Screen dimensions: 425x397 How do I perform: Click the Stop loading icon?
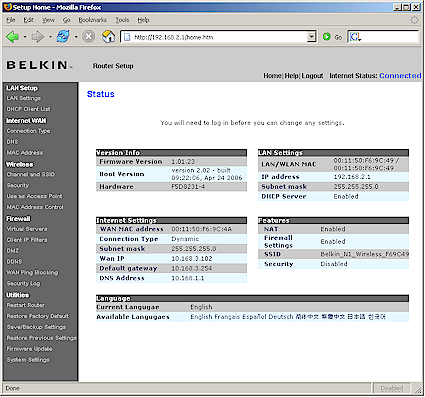(88, 37)
